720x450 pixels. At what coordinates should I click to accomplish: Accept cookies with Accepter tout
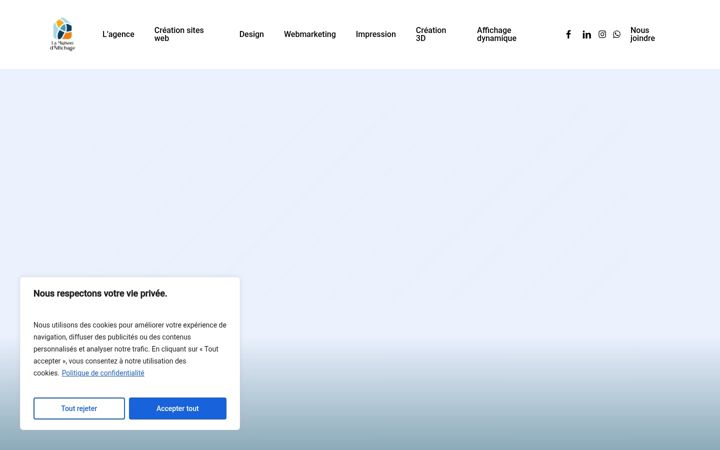pyautogui.click(x=178, y=408)
